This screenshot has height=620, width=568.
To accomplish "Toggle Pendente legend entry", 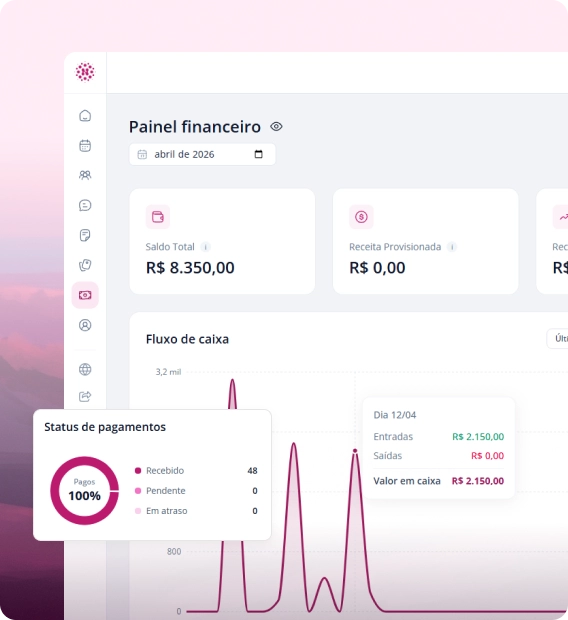I will (160, 491).
